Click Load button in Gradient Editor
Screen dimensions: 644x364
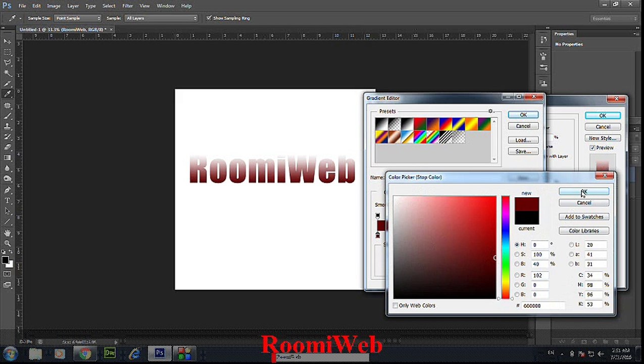pyautogui.click(x=523, y=140)
